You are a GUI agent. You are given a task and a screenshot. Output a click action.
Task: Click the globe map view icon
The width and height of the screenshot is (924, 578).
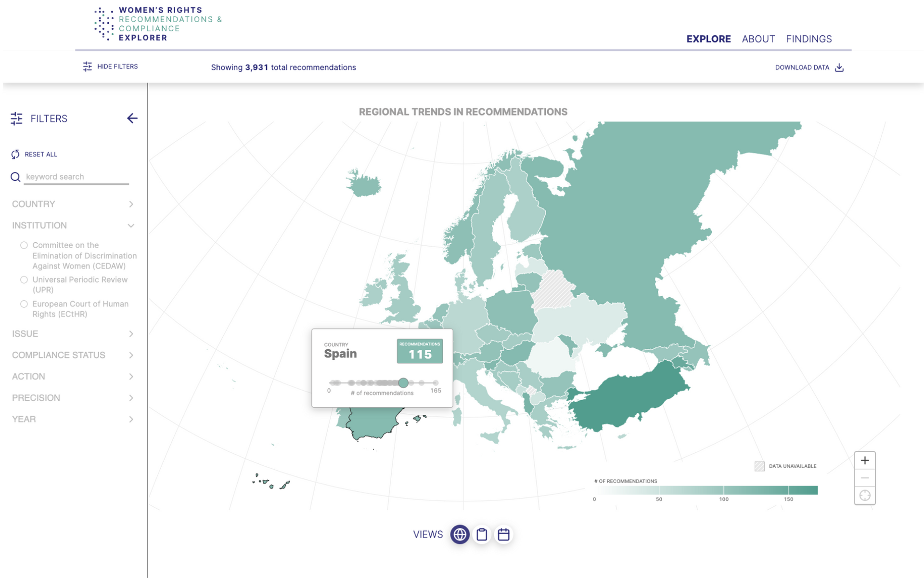[x=460, y=535]
